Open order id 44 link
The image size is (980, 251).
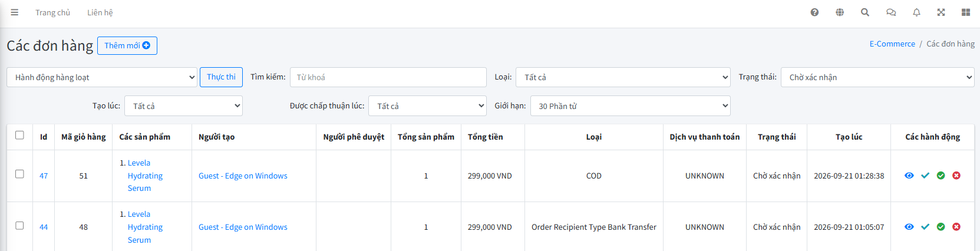tap(44, 227)
